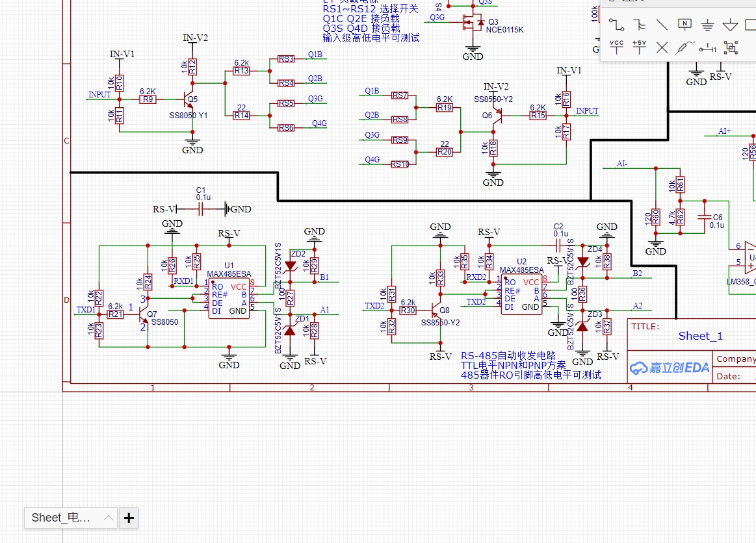Select the Net Label tool
Image resolution: width=756 pixels, height=543 pixels.
pos(684,25)
